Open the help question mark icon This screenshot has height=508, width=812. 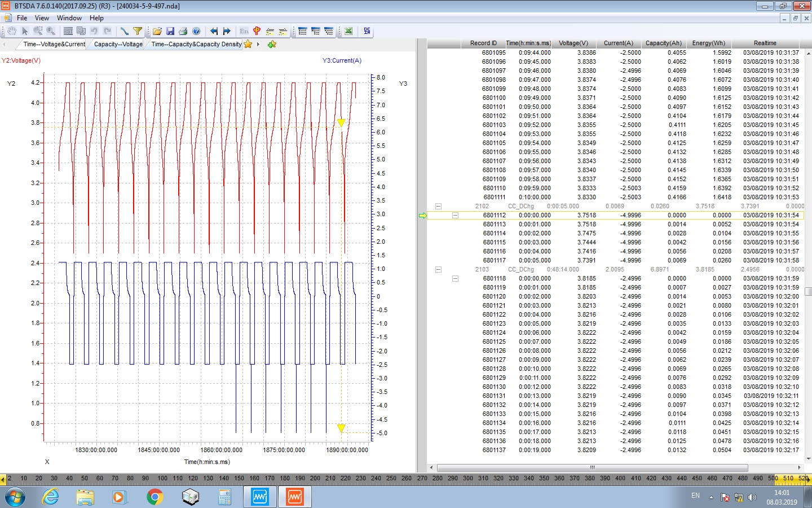(x=196, y=31)
